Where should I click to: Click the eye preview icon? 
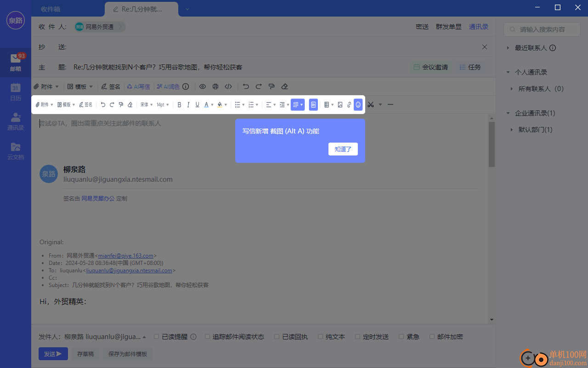point(202,86)
